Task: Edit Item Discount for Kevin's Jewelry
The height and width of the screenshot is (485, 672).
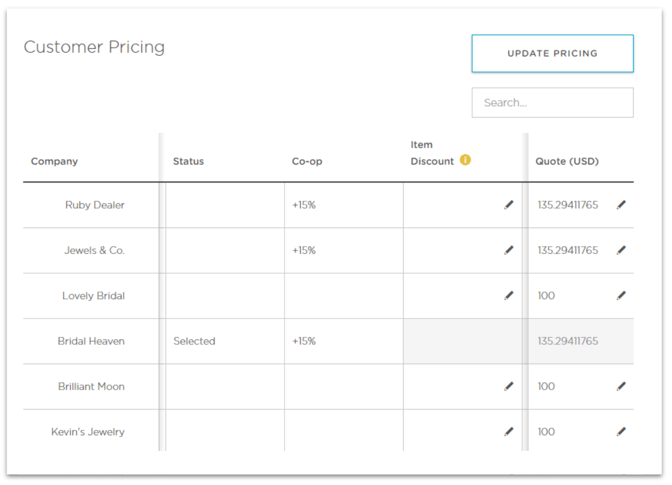Action: [x=508, y=432]
